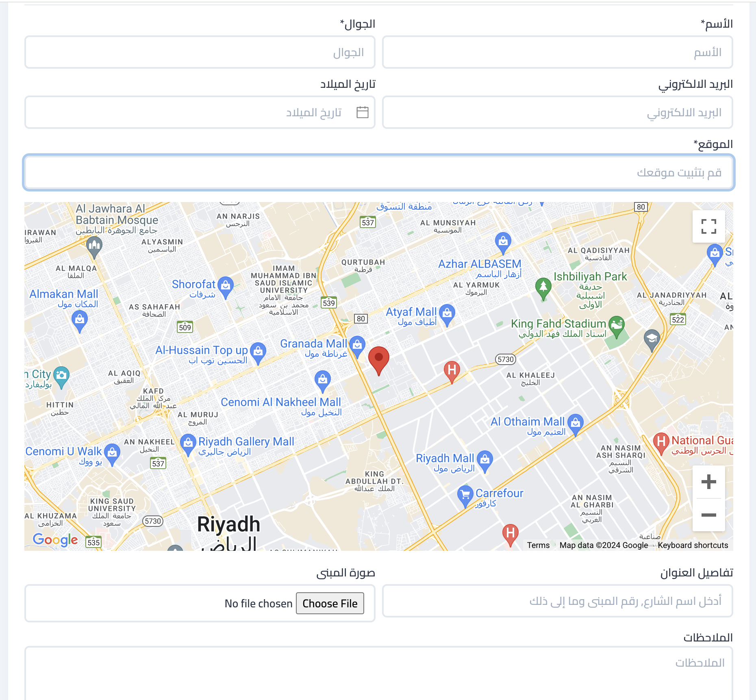
Task: Click the King Fahd Stadium pin
Action: pyautogui.click(x=617, y=326)
